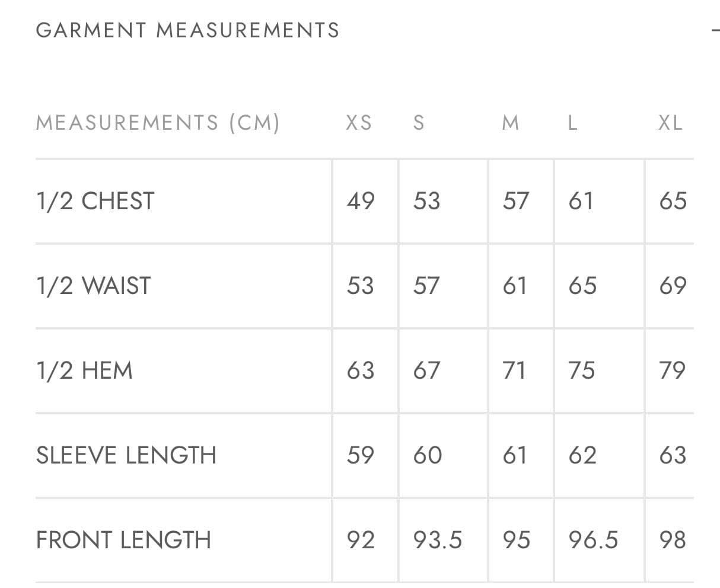Click the Front Length row label
The image size is (720, 588).
123,540
